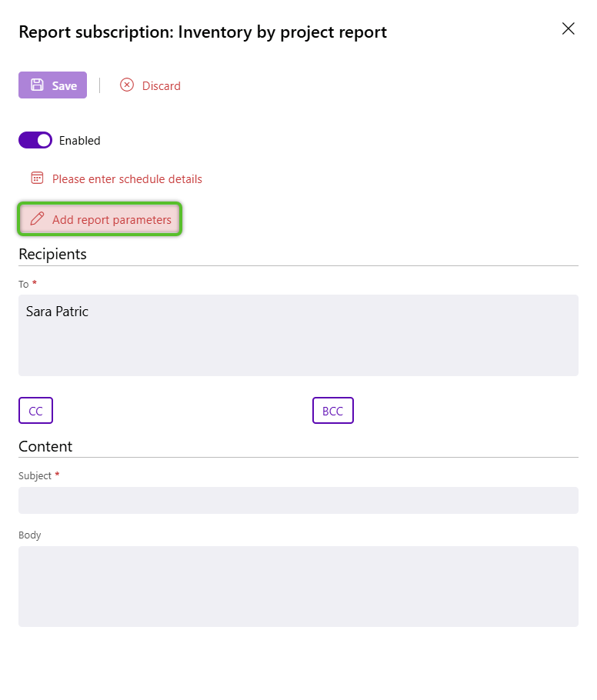Image resolution: width=597 pixels, height=700 pixels.
Task: Click the Content section heading
Action: (45, 446)
